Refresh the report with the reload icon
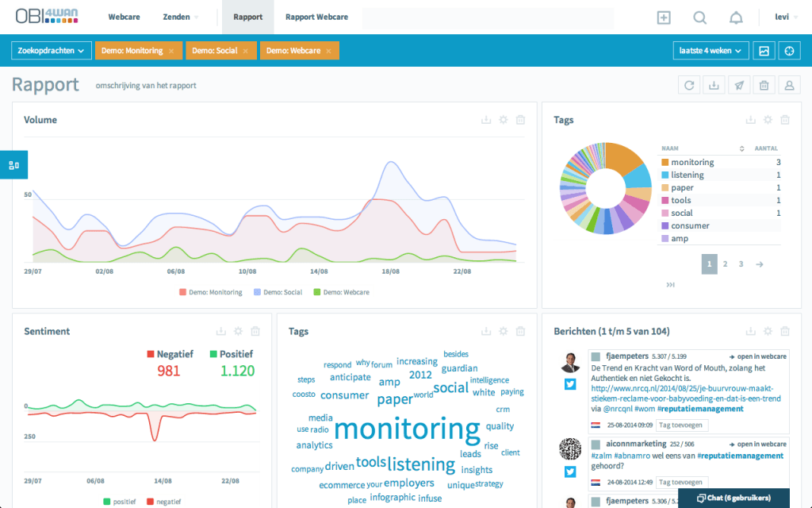 coord(689,86)
